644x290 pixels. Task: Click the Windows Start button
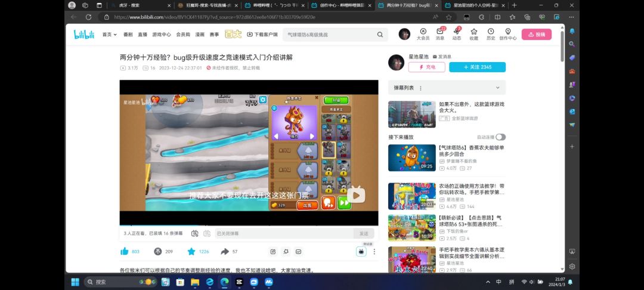75,282
